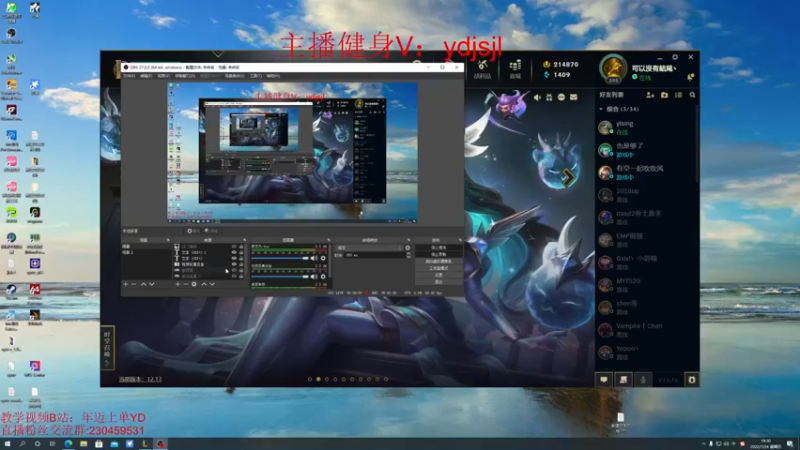Pop out the OBS Audio Mixer dock panel
Image resolution: width=800 pixels, height=450 pixels.
[x=329, y=240]
